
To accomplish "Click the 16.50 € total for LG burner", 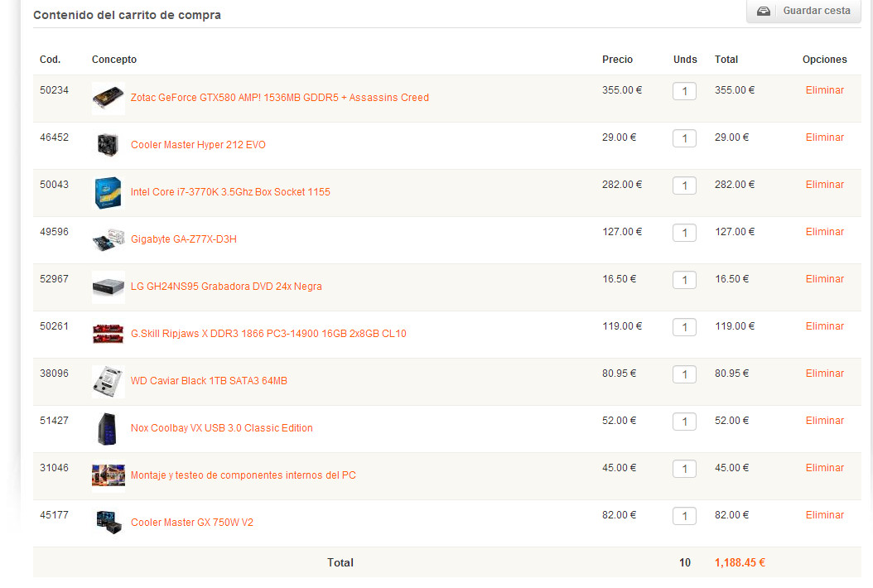I will click(x=731, y=279).
